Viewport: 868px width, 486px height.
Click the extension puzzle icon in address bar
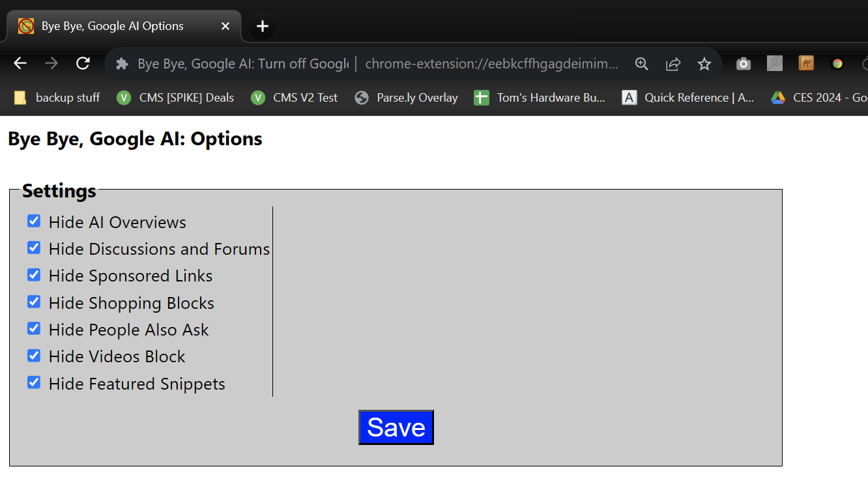pos(122,64)
